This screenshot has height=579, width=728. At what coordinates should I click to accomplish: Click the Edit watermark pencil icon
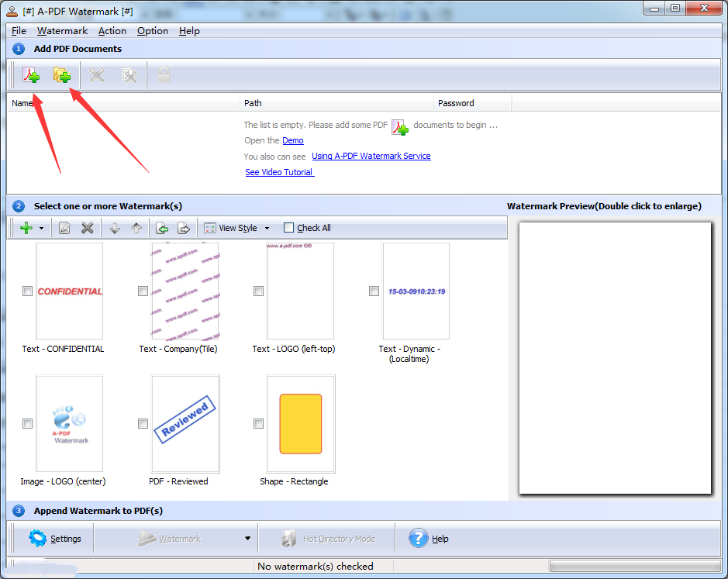click(x=64, y=228)
